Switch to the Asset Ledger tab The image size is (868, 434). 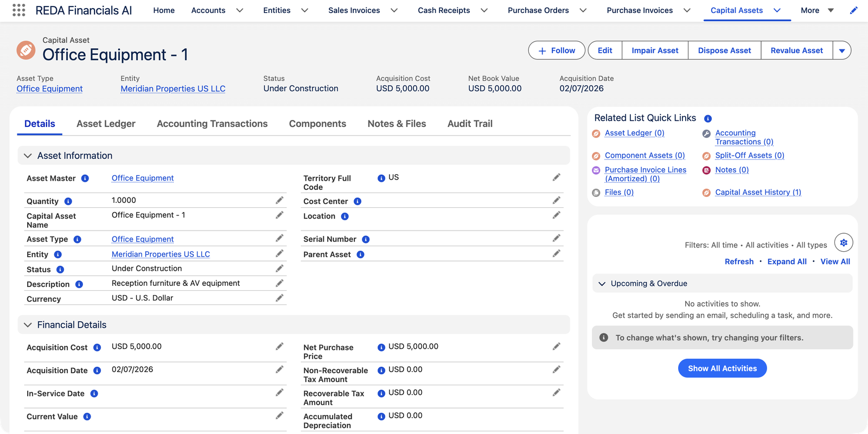pyautogui.click(x=106, y=124)
